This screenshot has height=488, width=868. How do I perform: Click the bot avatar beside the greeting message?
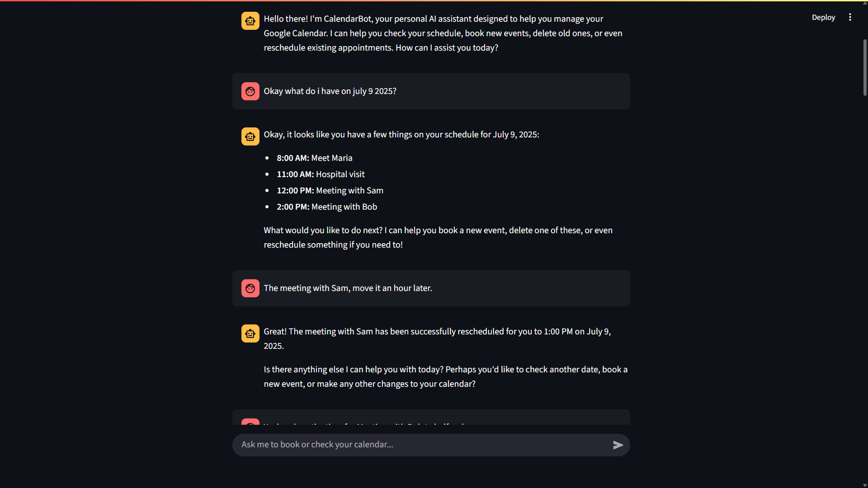pos(250,21)
